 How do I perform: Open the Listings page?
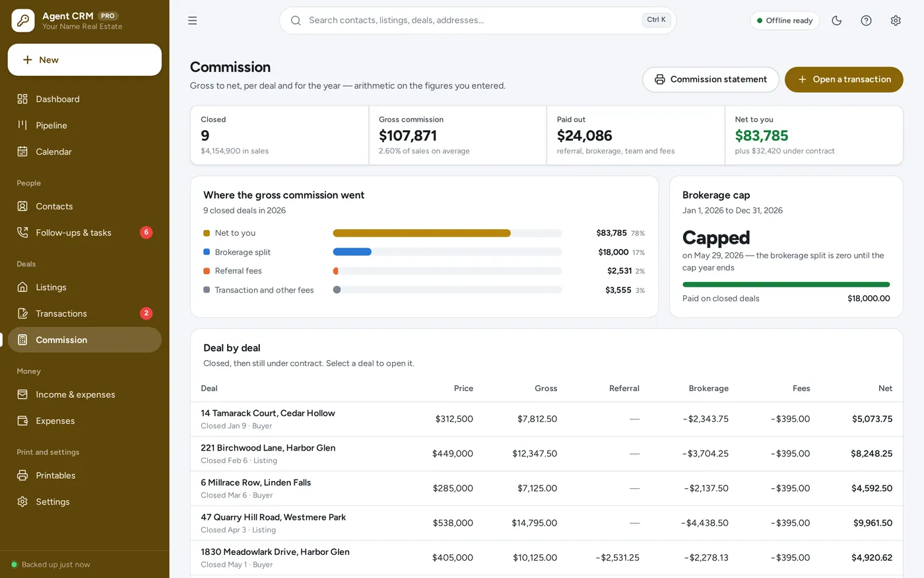pyautogui.click(x=84, y=287)
